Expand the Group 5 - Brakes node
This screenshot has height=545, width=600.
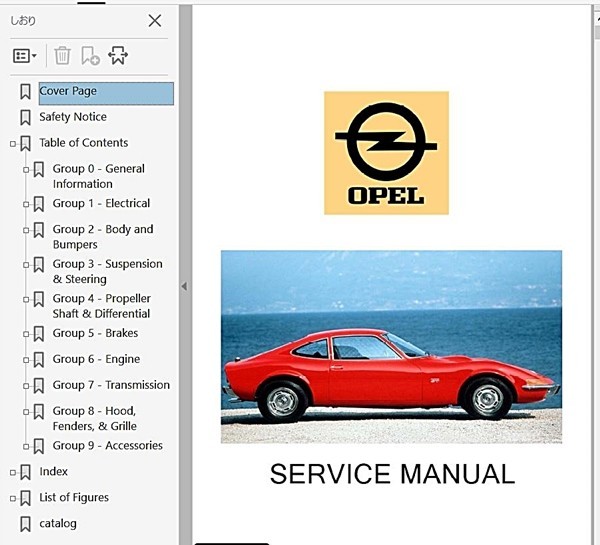[26, 334]
